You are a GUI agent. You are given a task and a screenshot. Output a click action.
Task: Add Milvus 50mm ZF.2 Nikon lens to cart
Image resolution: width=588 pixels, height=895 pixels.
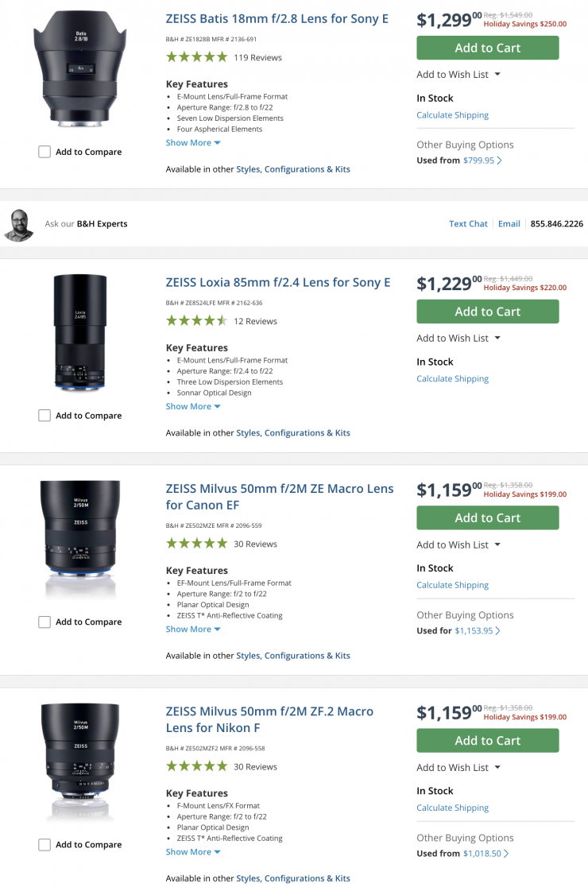(x=487, y=741)
